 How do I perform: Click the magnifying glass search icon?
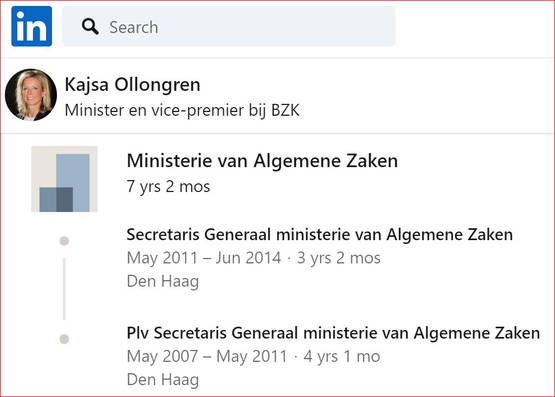tap(90, 27)
